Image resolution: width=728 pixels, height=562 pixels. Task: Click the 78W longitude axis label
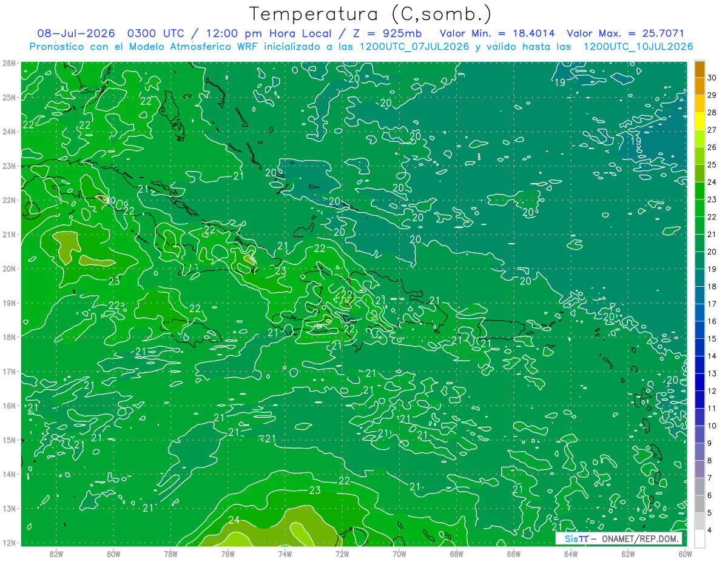(x=170, y=554)
